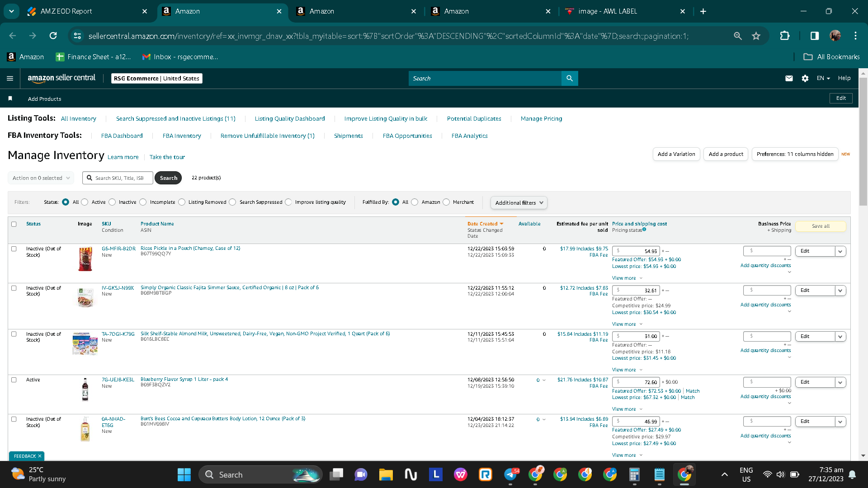The height and width of the screenshot is (488, 868).
Task: Expand the Additional filters dropdown
Action: 519,202
